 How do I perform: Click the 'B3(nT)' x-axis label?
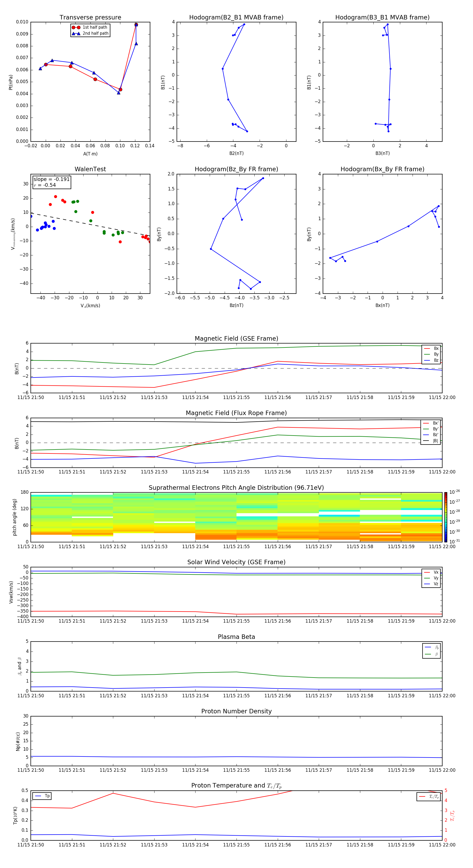coord(382,154)
